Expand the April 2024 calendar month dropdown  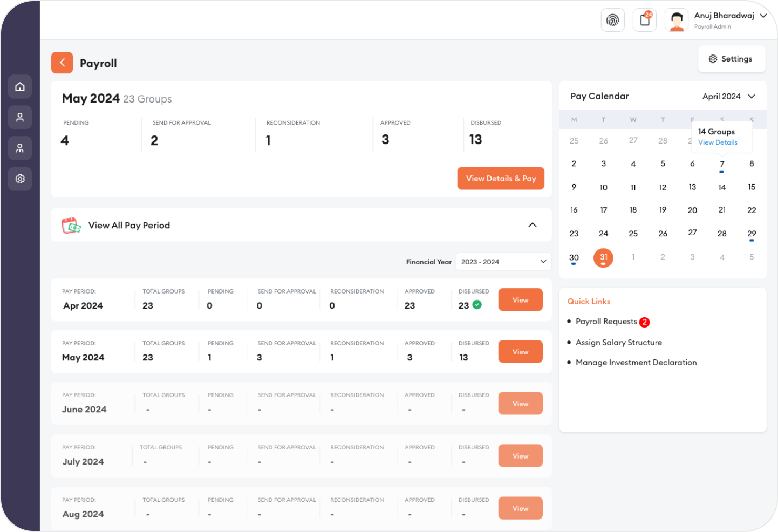(x=728, y=97)
